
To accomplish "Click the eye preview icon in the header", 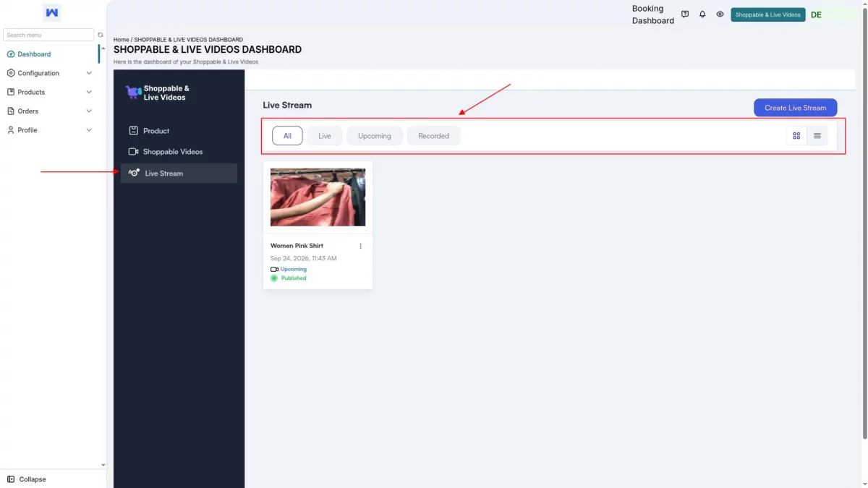I will click(x=720, y=14).
